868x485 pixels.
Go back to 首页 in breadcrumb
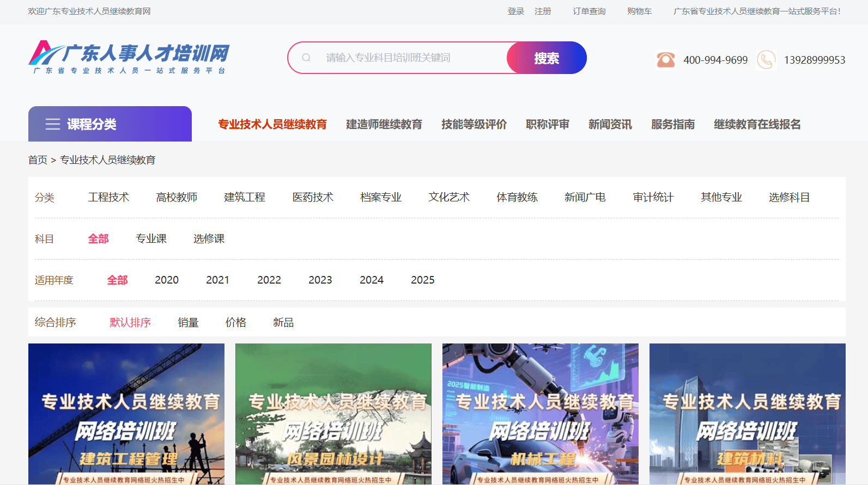[x=38, y=160]
